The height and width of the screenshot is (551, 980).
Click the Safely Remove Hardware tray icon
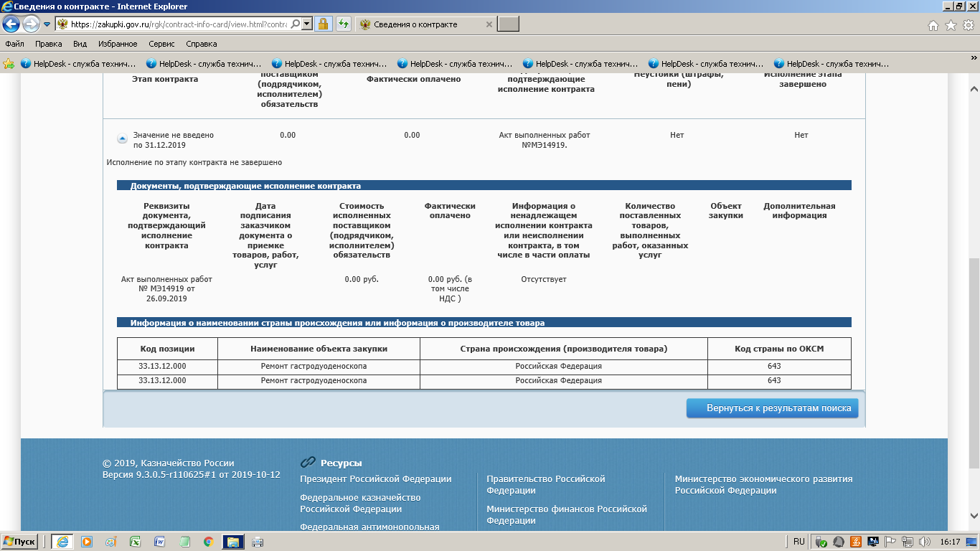[x=822, y=542]
